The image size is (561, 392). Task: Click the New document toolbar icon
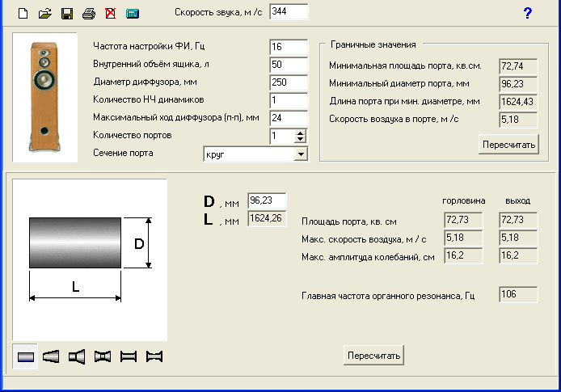click(23, 14)
